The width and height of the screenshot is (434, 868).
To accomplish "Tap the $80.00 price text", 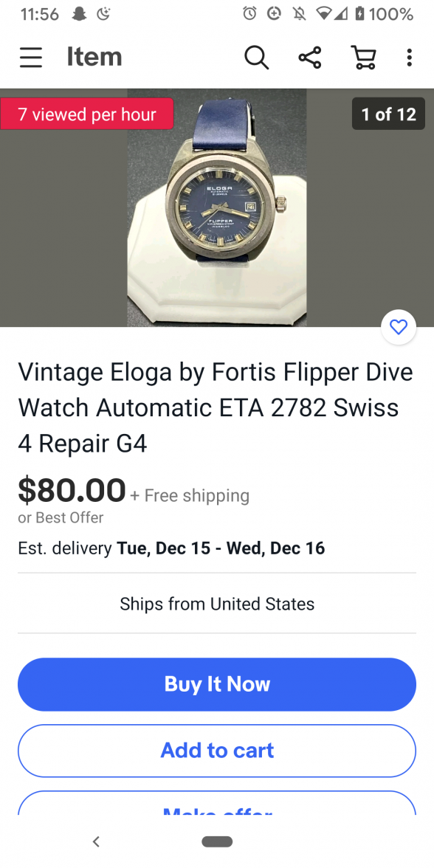I will point(72,490).
